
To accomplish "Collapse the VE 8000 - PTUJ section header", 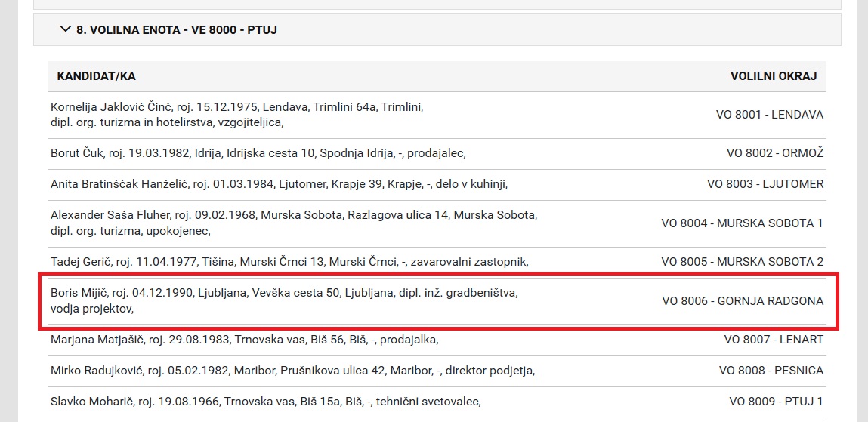I will pos(437,30).
